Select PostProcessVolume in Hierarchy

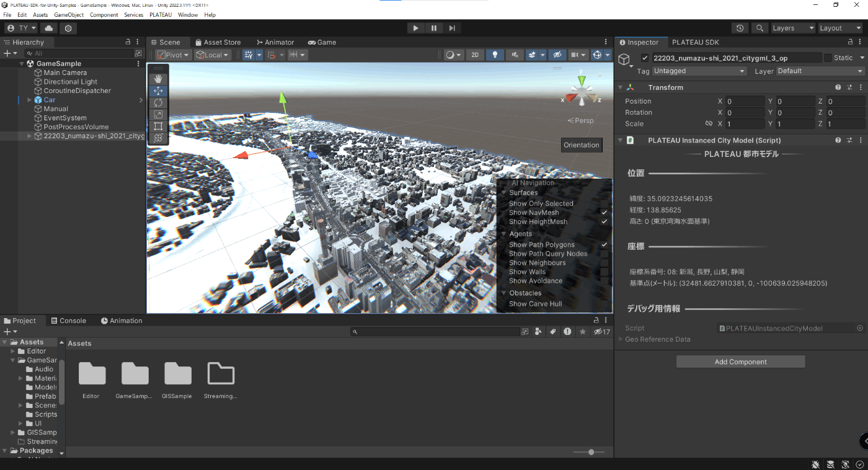coord(76,126)
